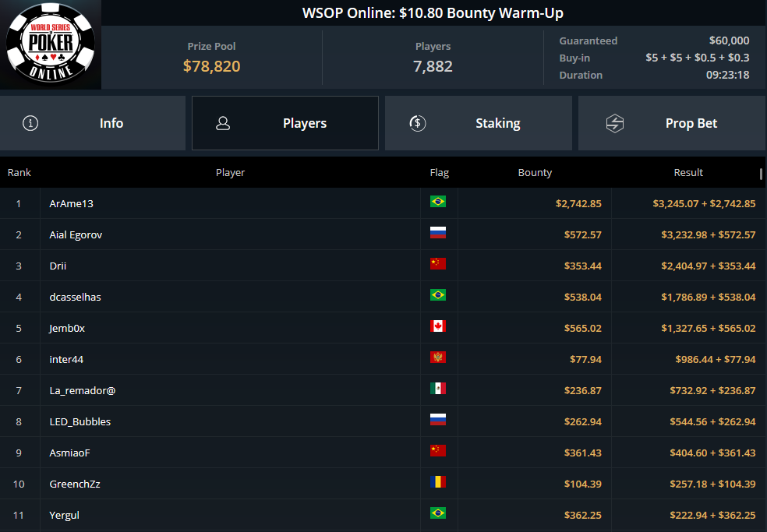Sort by the Rank column header
The height and width of the screenshot is (532, 767).
[x=19, y=173]
